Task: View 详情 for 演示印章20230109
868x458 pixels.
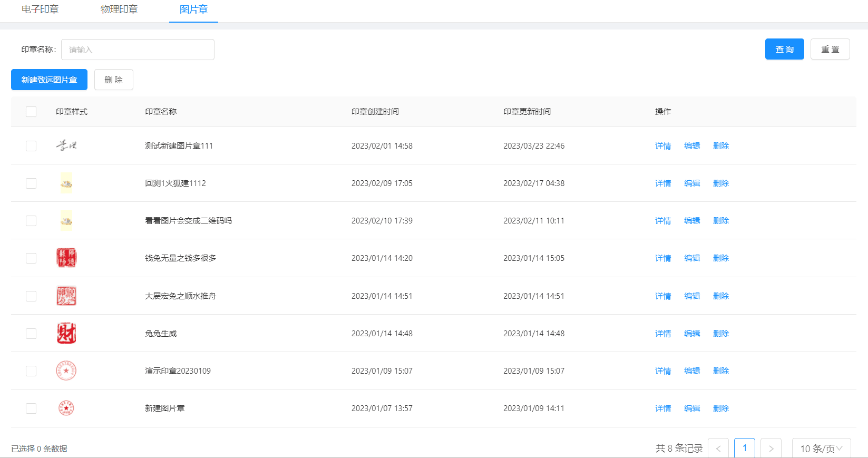Action: (663, 371)
